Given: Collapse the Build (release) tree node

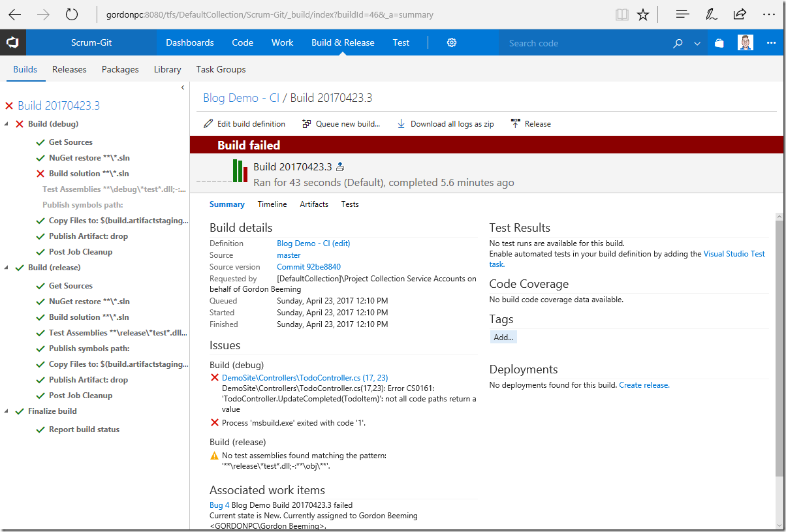Looking at the screenshot, I should [7, 268].
